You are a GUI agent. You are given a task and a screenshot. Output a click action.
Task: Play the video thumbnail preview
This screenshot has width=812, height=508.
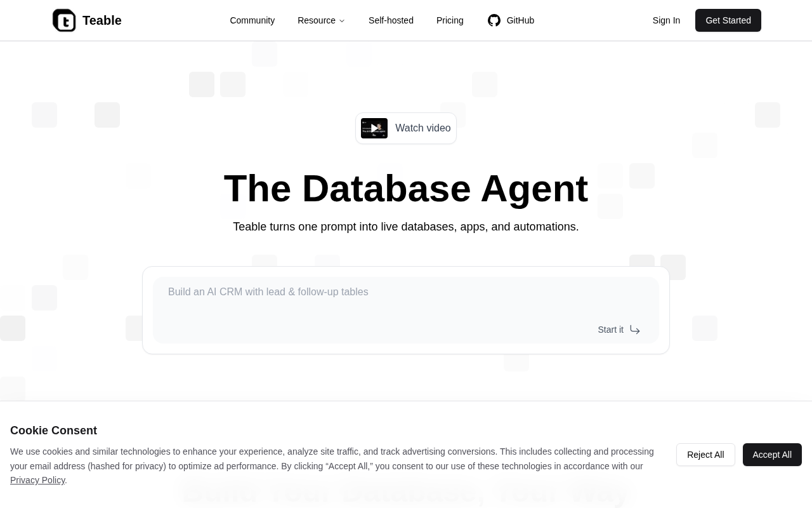tap(374, 128)
